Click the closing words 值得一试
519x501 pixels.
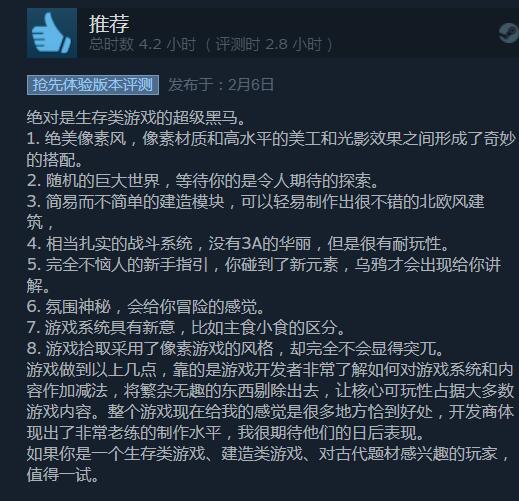pyautogui.click(x=63, y=475)
